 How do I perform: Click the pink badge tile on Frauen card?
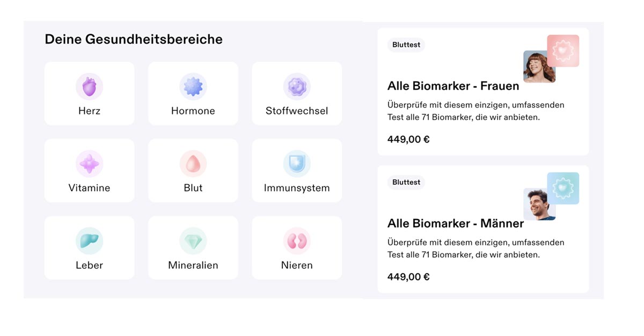(565, 49)
